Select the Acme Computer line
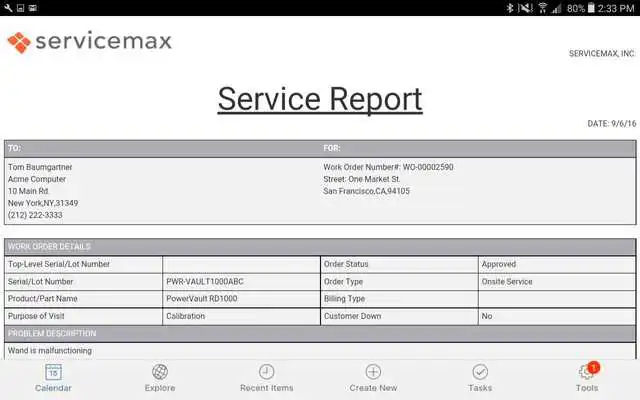This screenshot has width=640, height=400. click(37, 179)
